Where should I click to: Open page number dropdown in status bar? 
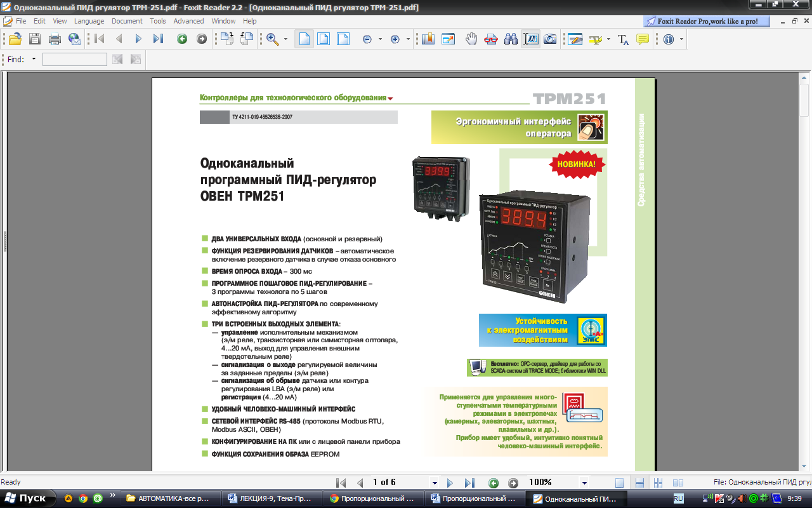click(435, 483)
